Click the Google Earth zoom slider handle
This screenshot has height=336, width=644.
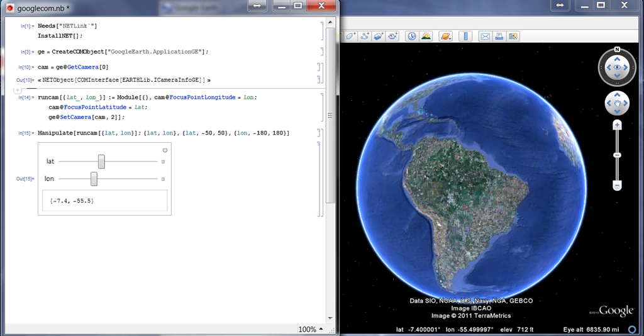617,155
